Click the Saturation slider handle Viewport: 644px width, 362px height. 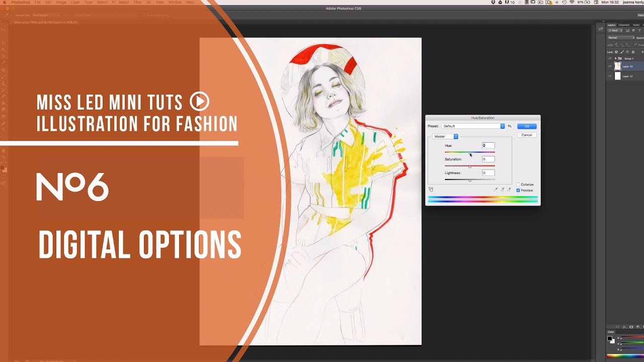click(470, 166)
